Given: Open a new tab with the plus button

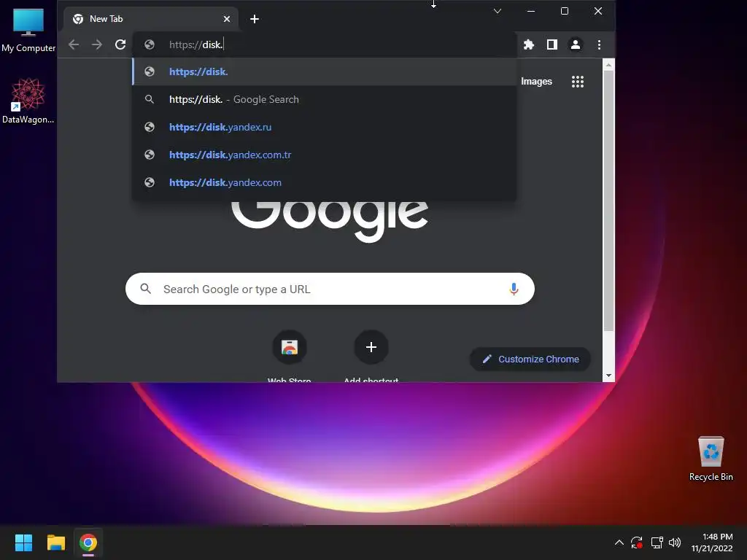Looking at the screenshot, I should (255, 19).
